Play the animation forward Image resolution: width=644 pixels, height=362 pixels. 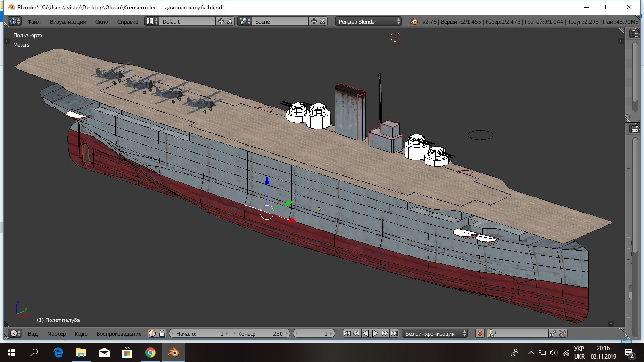pos(375,333)
